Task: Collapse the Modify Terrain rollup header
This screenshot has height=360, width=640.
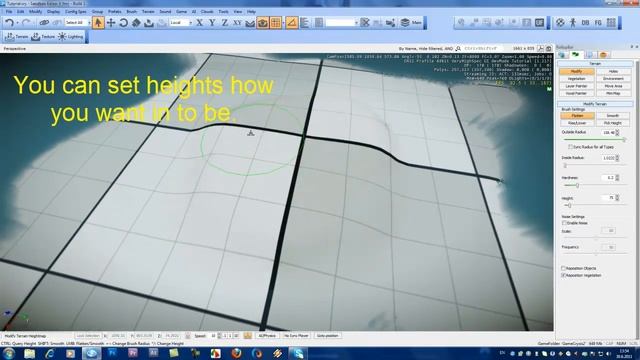Action: tap(595, 104)
